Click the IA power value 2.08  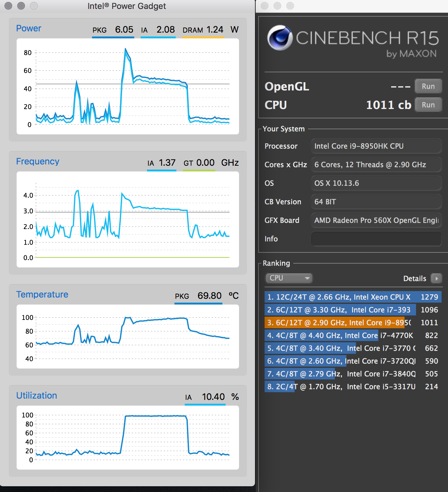click(166, 29)
